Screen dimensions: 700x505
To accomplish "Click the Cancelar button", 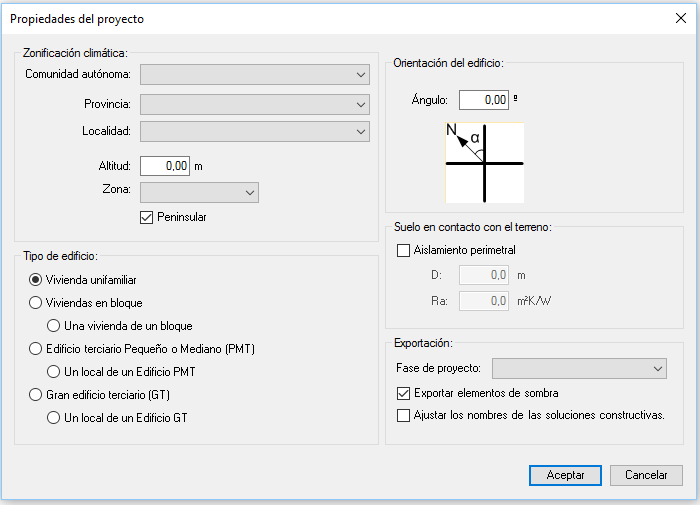I will click(646, 475).
